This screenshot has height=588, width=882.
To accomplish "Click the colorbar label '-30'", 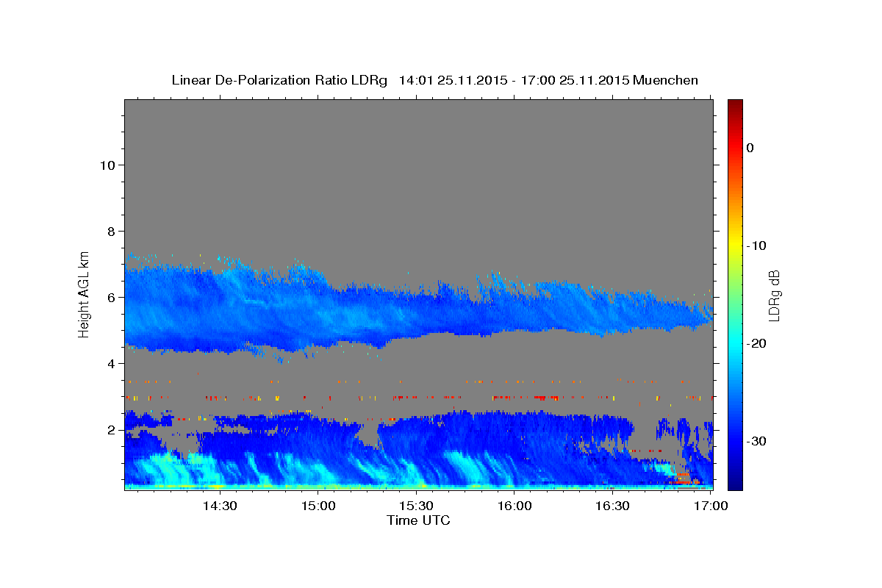I will pyautogui.click(x=755, y=441).
